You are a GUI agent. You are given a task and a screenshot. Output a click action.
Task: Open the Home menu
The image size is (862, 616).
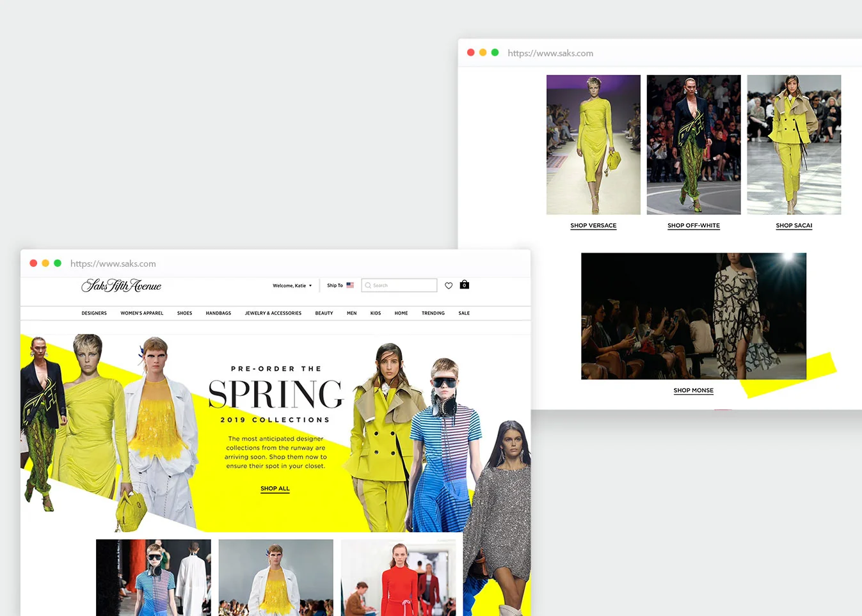(x=401, y=313)
